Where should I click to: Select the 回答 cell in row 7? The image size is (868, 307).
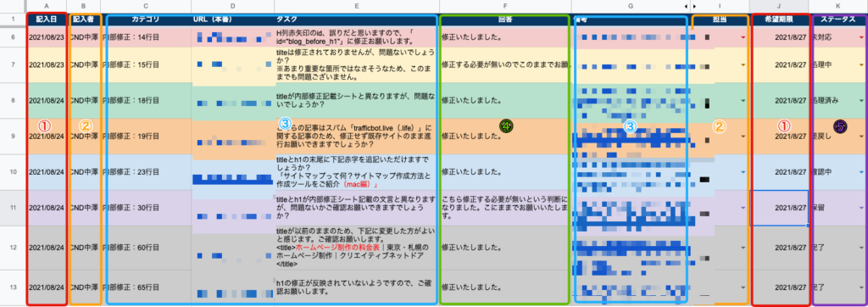pos(505,64)
